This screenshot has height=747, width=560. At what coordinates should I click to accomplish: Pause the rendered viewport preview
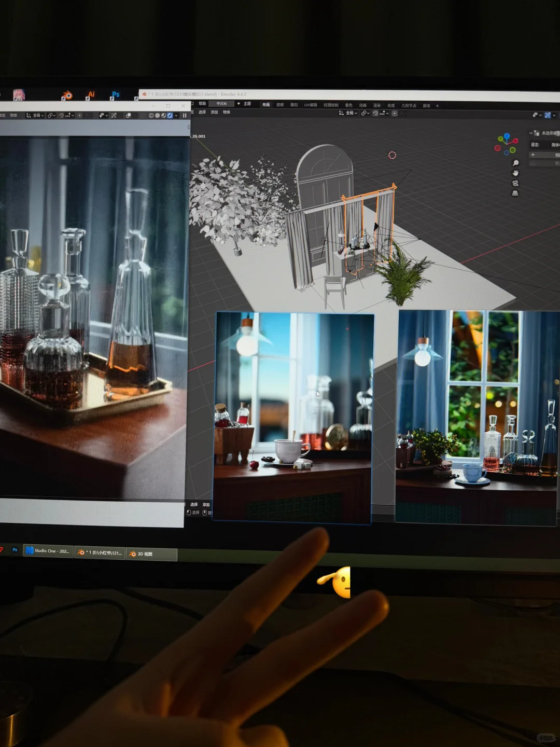tap(185, 115)
